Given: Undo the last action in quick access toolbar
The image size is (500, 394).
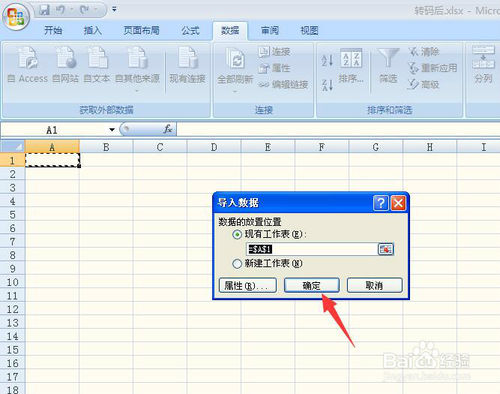Looking at the screenshot, I should [61, 10].
